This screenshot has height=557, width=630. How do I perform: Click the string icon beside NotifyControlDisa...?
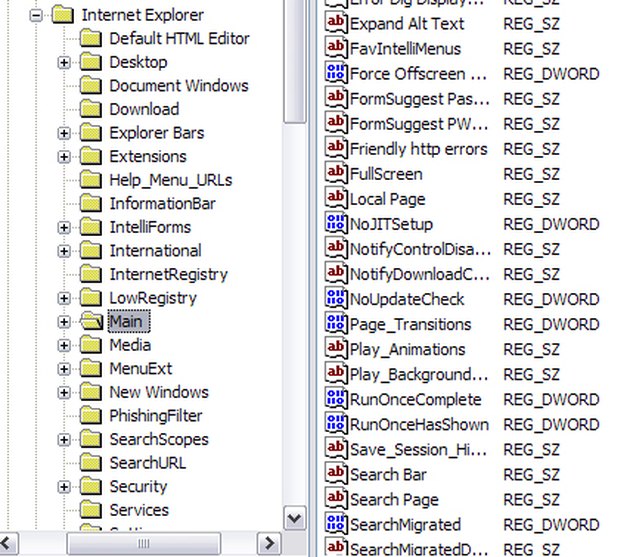335,249
